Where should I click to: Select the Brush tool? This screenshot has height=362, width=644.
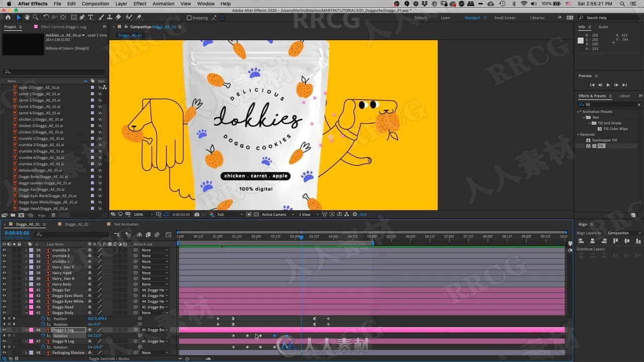point(101,17)
